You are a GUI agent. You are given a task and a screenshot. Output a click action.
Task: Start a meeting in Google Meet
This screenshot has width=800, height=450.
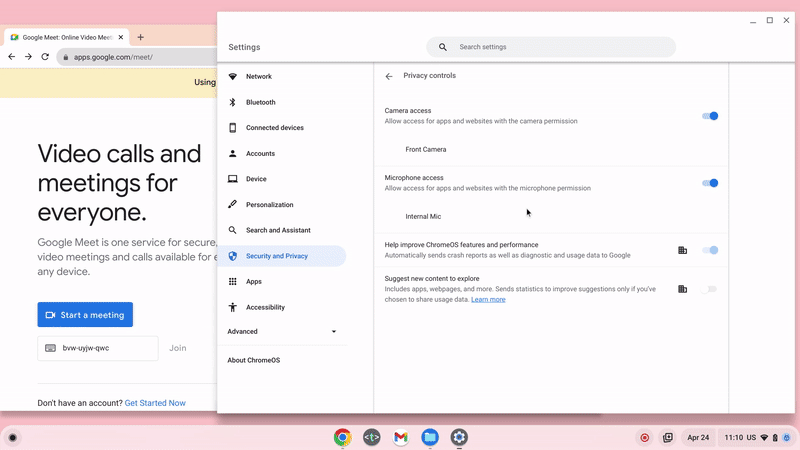[85, 315]
